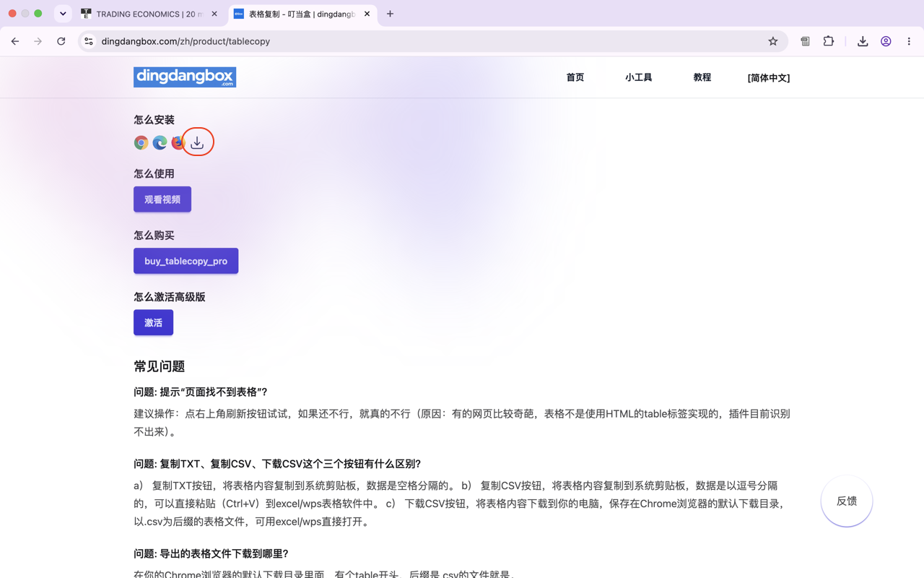Close the TRADING ECONOMICS tab
Viewport: 924px width, 578px height.
[214, 14]
